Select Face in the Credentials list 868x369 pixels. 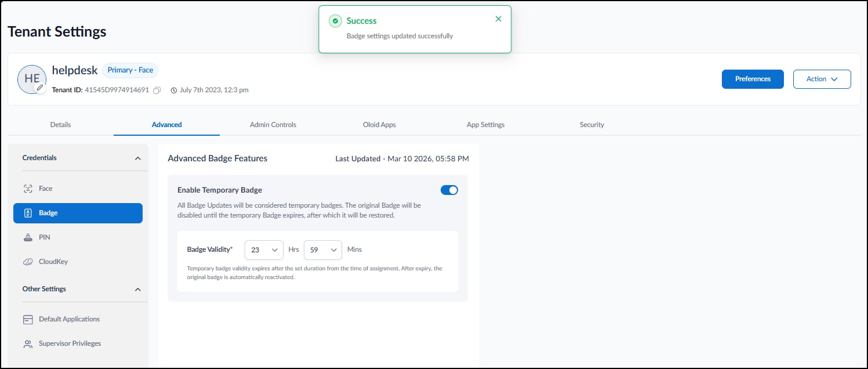click(x=78, y=189)
